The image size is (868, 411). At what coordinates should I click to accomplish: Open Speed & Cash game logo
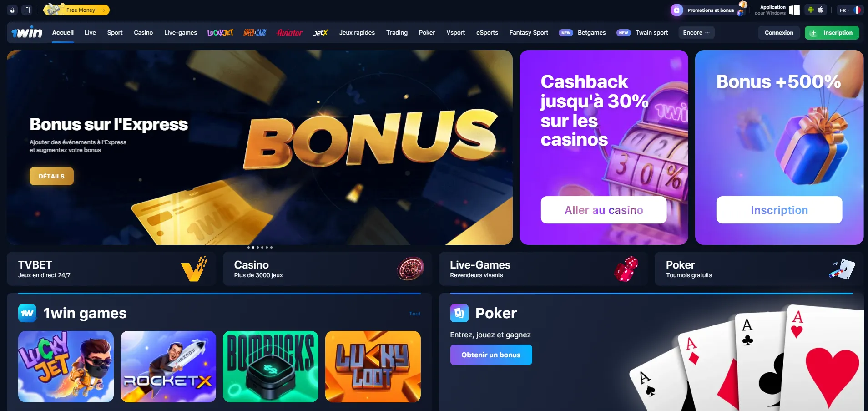pos(255,33)
